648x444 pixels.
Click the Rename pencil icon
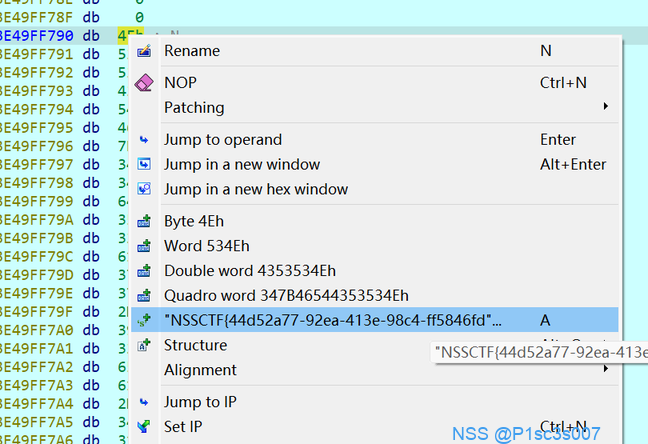click(x=144, y=51)
